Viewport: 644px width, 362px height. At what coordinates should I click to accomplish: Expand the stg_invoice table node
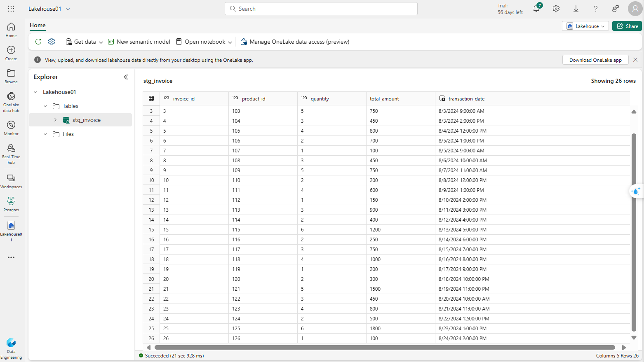[56, 120]
